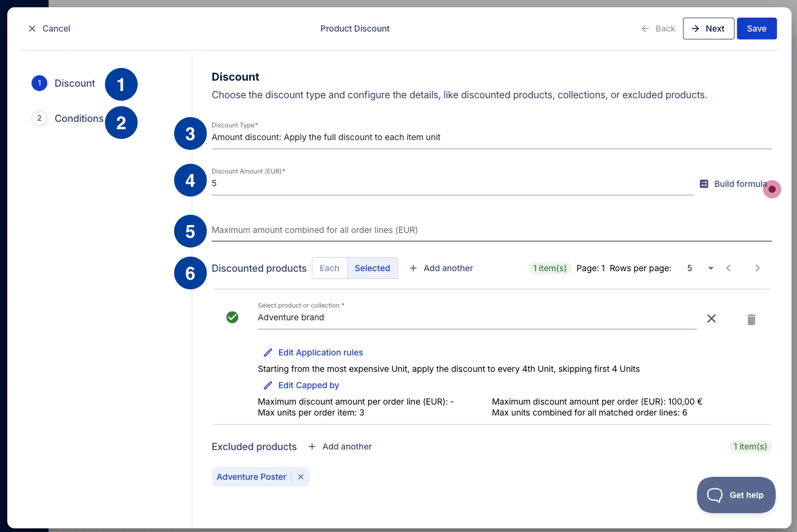797x532 pixels.
Task: Click Edit Capped by link
Action: coord(301,385)
